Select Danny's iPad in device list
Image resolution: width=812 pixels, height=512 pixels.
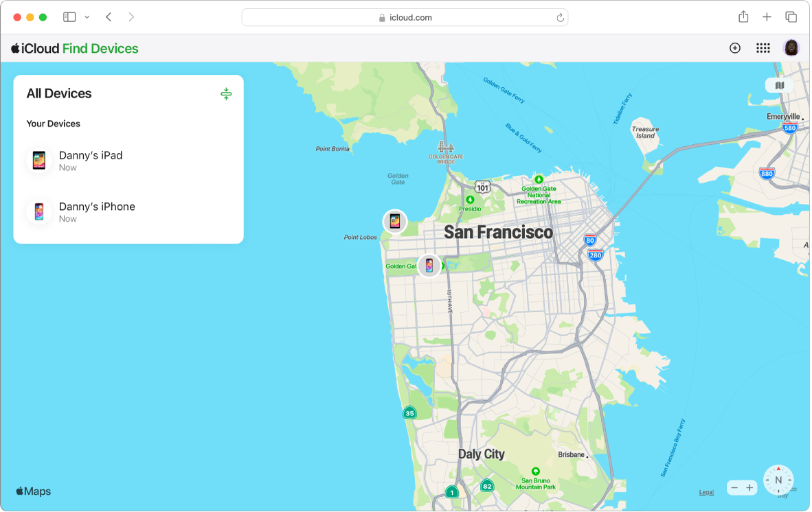pyautogui.click(x=128, y=161)
